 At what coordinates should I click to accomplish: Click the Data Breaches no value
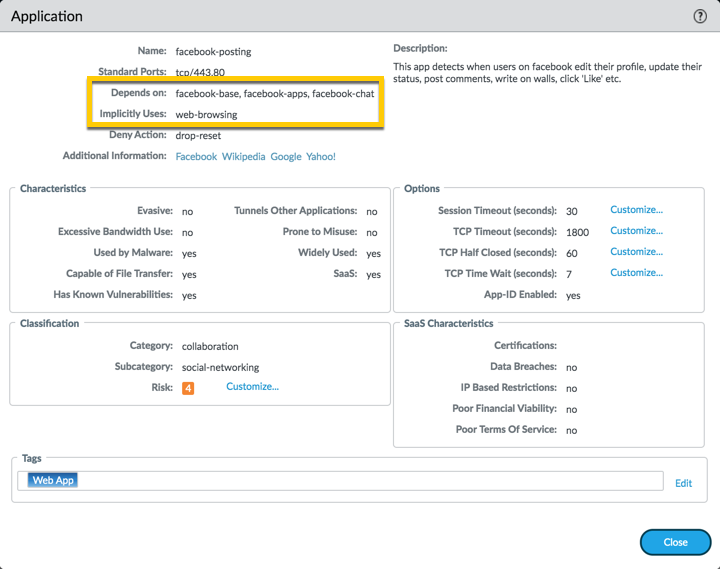[x=571, y=367]
